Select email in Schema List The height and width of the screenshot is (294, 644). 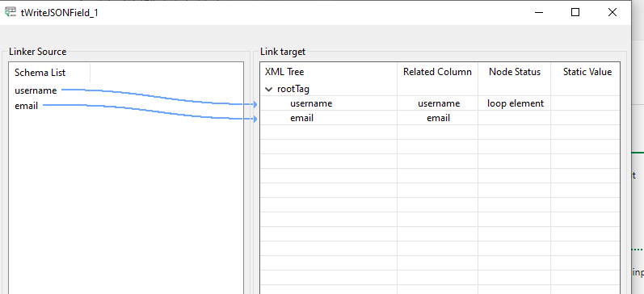point(27,106)
